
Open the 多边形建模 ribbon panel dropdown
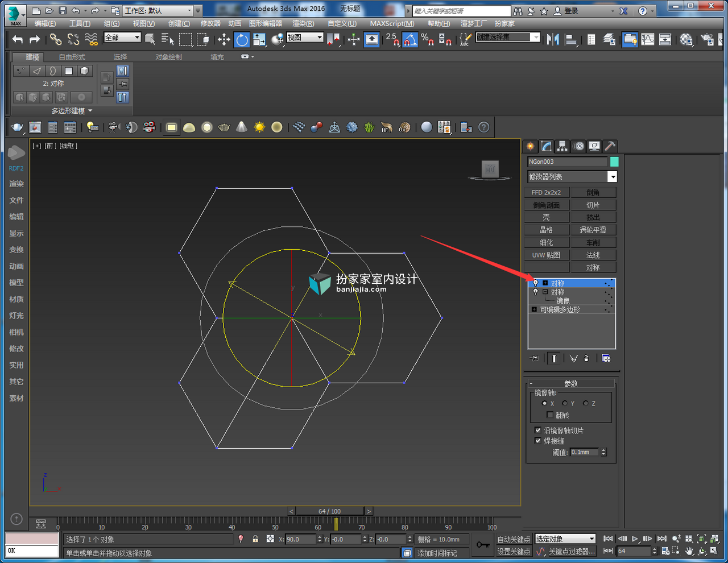72,111
